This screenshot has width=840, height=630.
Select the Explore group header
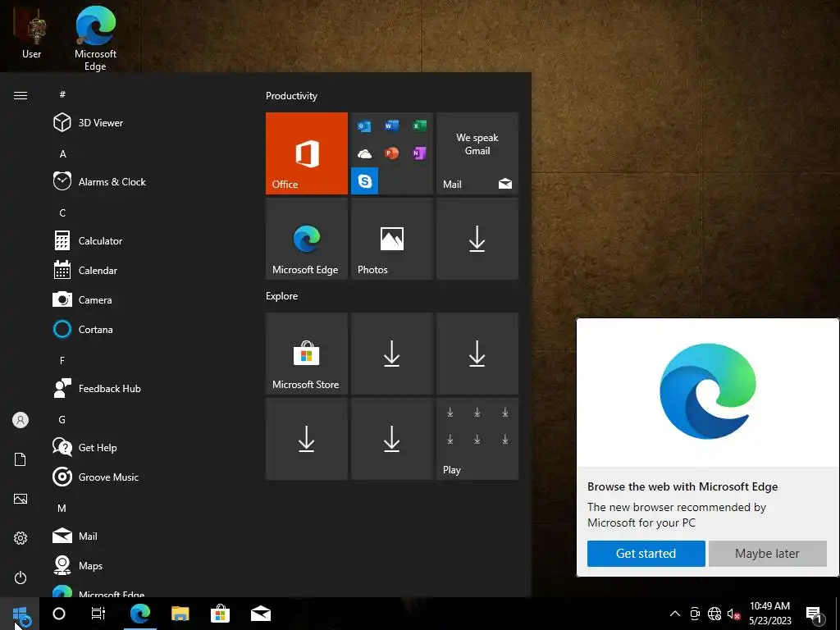click(282, 295)
